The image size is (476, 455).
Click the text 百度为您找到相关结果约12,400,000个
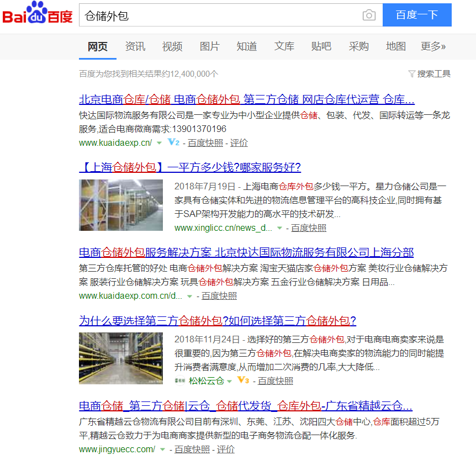point(149,74)
